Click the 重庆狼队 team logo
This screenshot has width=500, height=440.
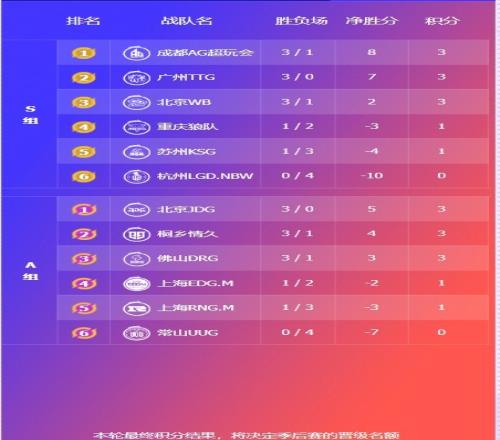click(136, 127)
